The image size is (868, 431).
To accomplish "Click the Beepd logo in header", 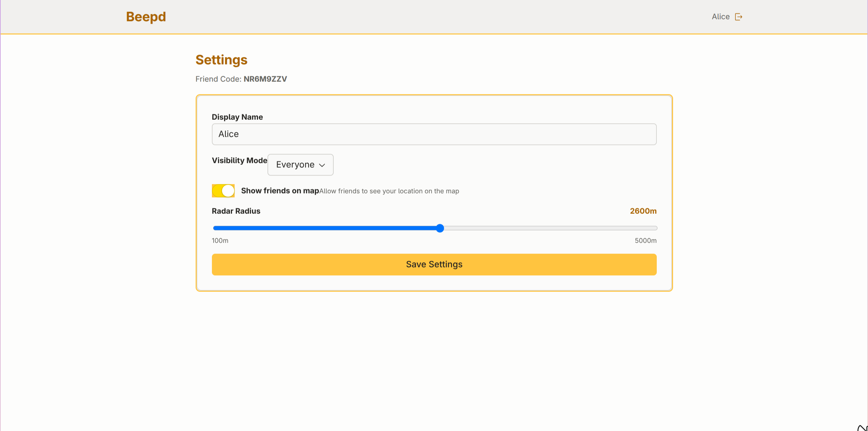I will click(146, 17).
